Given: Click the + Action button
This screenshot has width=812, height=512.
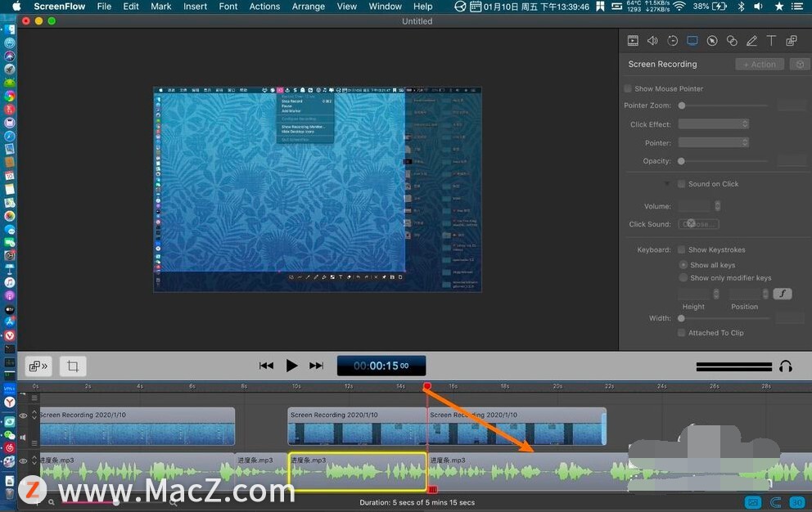Looking at the screenshot, I should [x=760, y=64].
